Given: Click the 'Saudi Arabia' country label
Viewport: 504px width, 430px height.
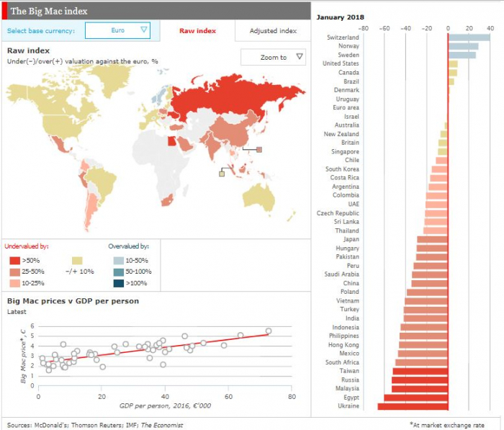Looking at the screenshot, I should (x=342, y=274).
